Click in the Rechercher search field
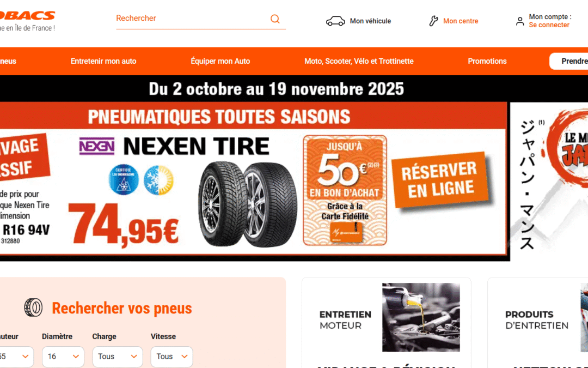 (x=191, y=19)
